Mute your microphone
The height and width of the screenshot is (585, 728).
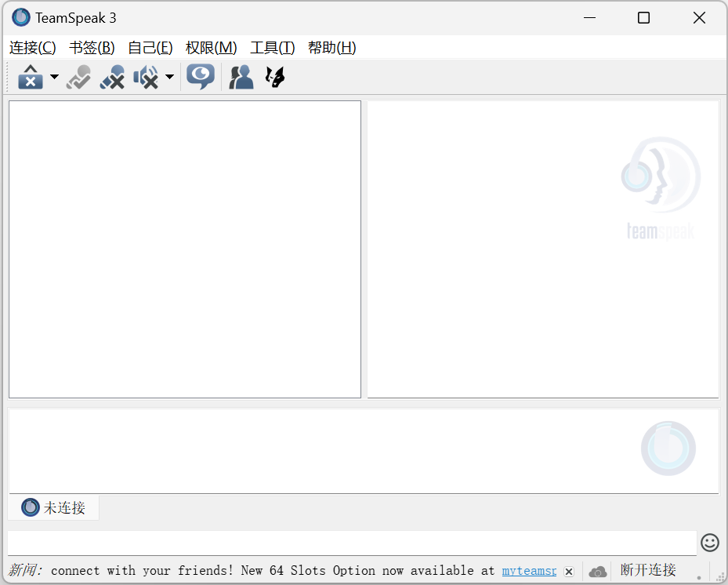click(x=112, y=77)
